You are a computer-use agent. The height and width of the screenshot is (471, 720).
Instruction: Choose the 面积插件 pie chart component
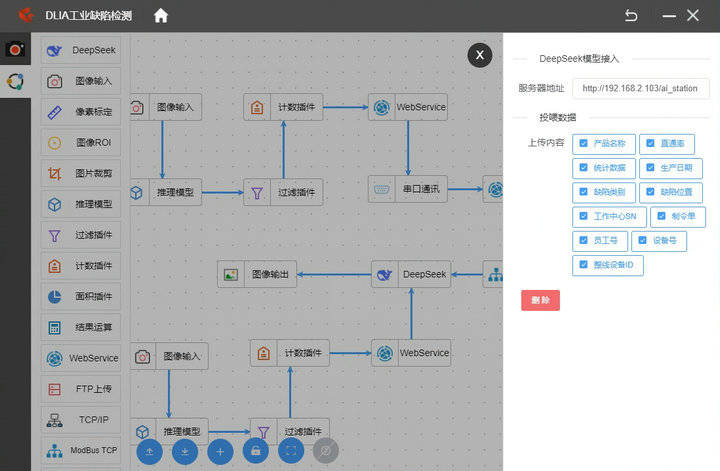[x=81, y=296]
